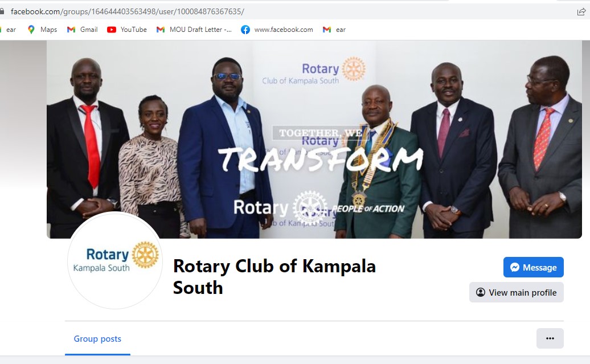
Task: Select the Group posts tab
Action: coord(97,339)
